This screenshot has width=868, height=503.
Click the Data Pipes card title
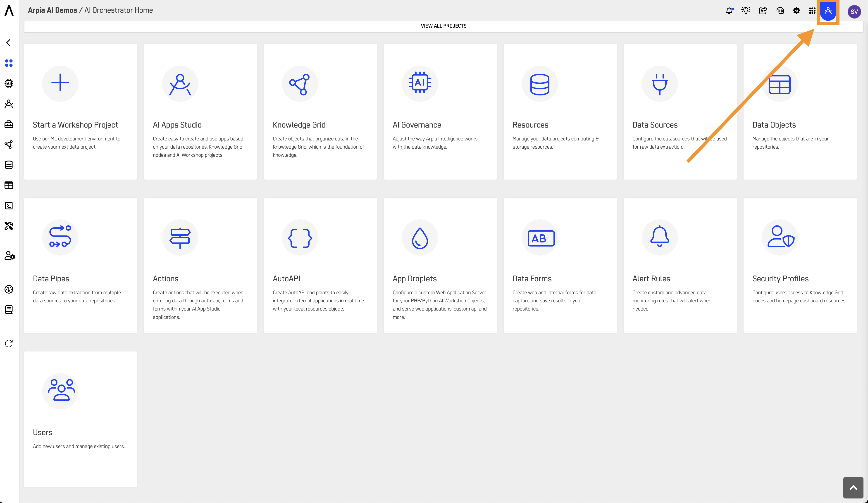51,279
